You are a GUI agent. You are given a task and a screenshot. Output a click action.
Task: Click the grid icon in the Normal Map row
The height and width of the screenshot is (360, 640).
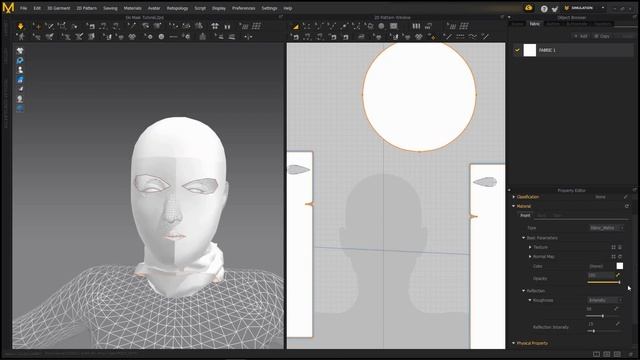[613, 257]
